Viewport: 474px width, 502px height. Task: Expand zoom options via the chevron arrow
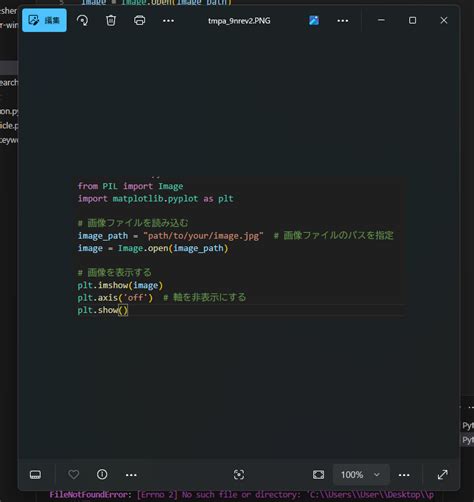pos(377,475)
